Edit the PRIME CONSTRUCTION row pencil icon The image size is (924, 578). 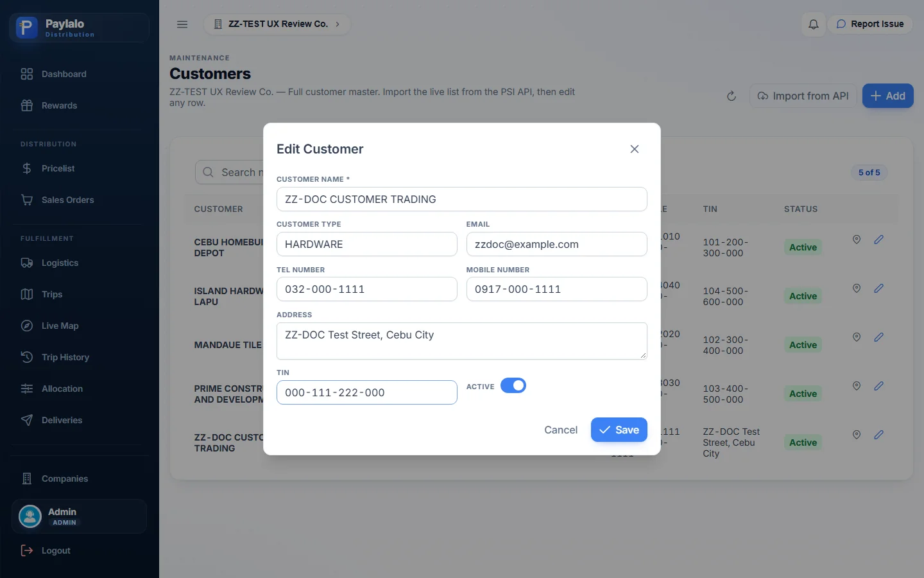879,386
